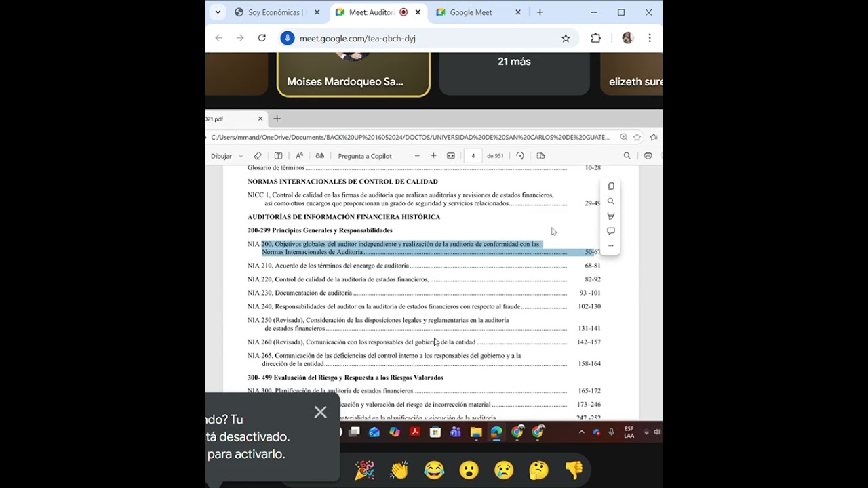Print the PDF document
The height and width of the screenshot is (488, 868).
click(x=648, y=156)
